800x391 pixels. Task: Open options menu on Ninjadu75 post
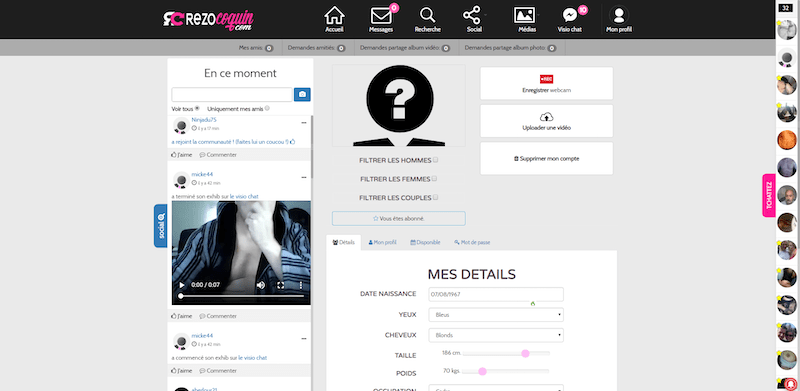coord(304,123)
